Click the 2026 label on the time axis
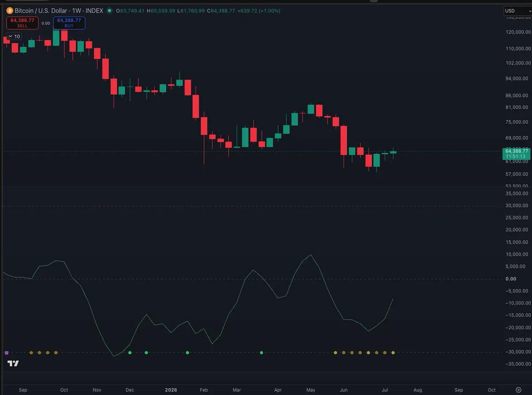This screenshot has width=532, height=395. tap(171, 390)
